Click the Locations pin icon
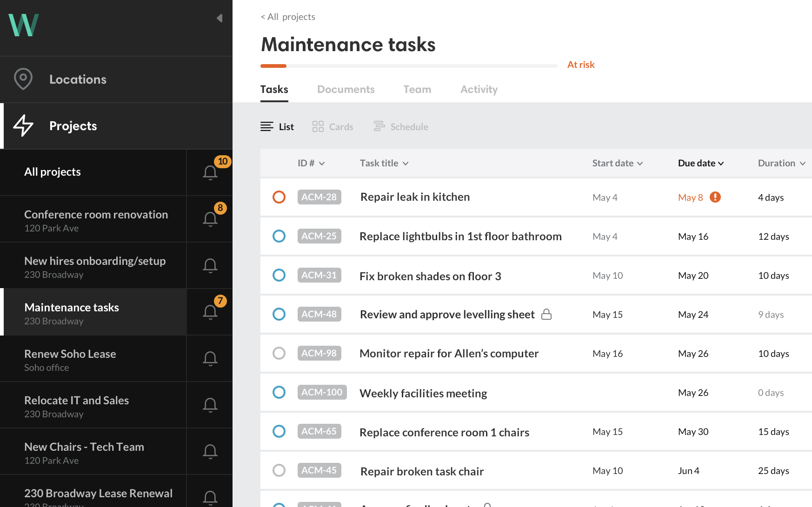Image resolution: width=812 pixels, height=507 pixels. (23, 79)
